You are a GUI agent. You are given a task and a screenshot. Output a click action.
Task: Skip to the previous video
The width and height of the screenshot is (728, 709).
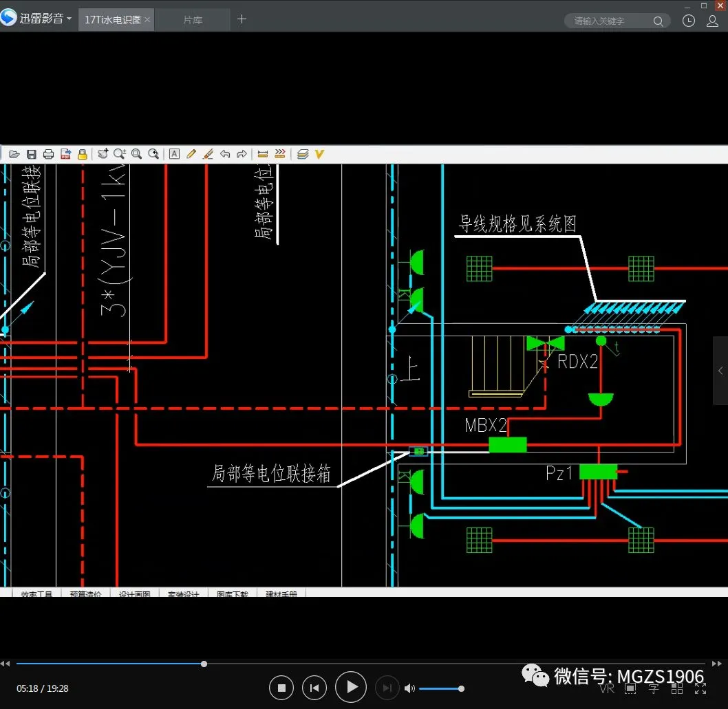[x=314, y=688]
